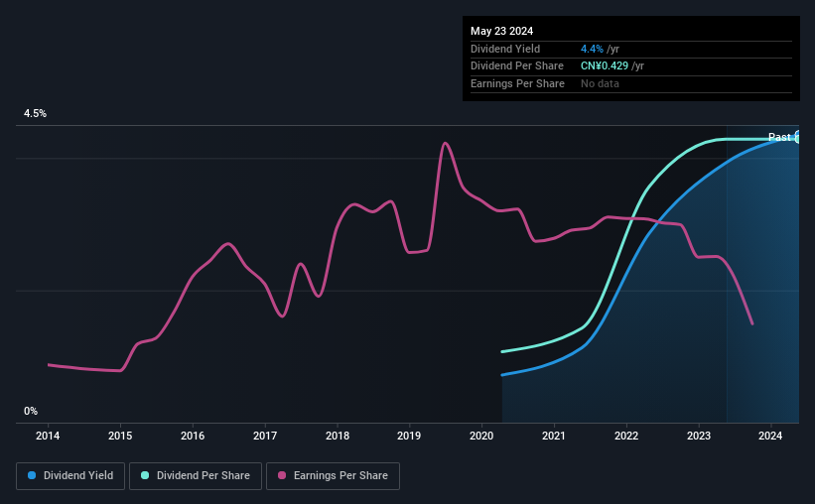Select the 2019 x-axis year label
This screenshot has height=504, width=815.
409,436
